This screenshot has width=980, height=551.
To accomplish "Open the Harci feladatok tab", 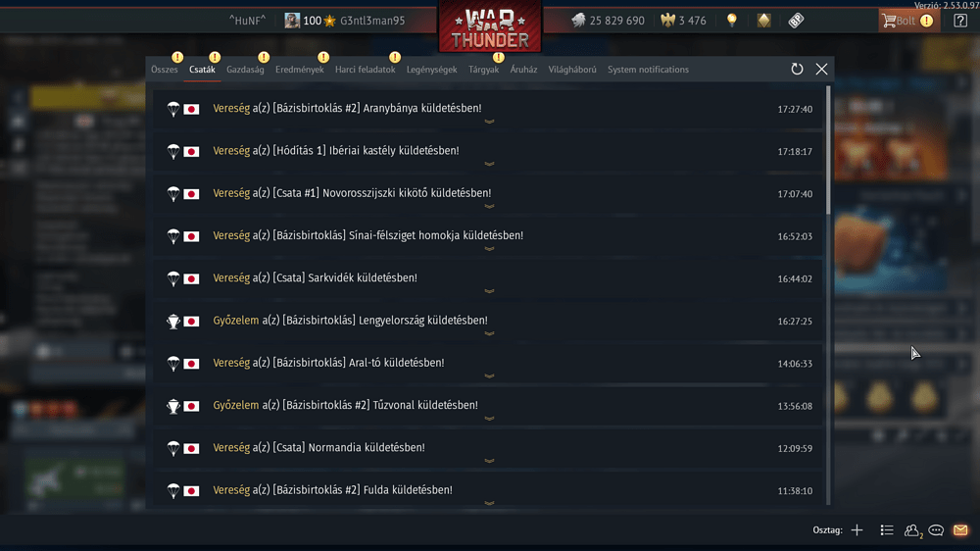I will click(x=365, y=70).
